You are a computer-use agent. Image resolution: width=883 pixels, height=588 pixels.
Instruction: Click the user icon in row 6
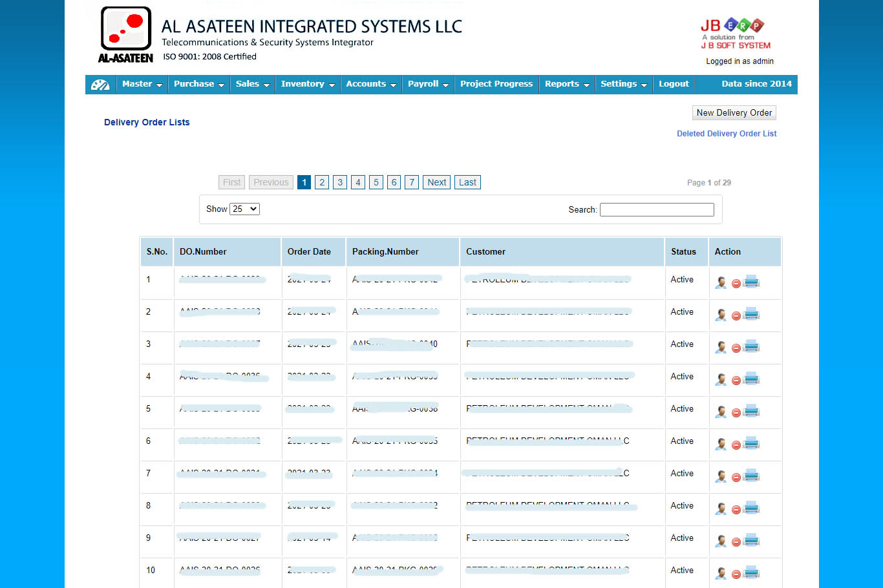click(x=721, y=444)
